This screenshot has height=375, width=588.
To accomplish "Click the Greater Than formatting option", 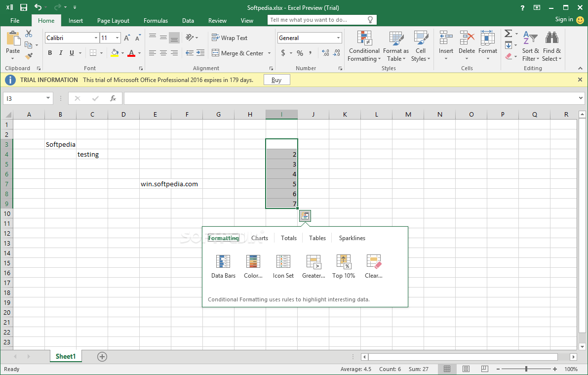I will click(313, 266).
